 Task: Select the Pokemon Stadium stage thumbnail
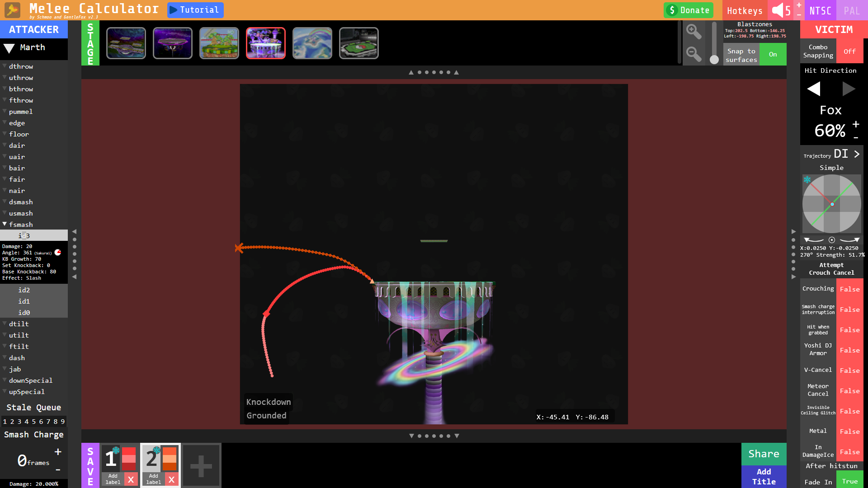[359, 43]
